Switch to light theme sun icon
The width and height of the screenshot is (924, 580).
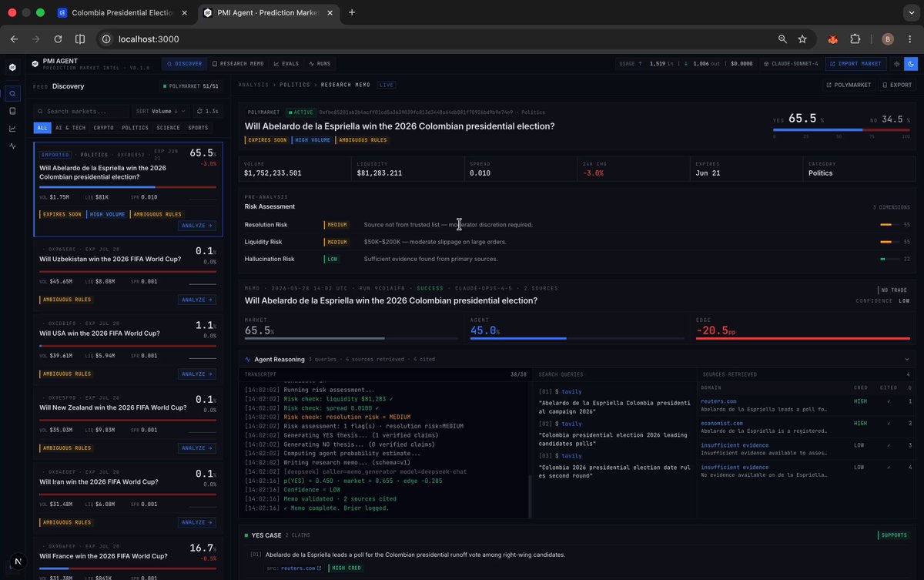[896, 64]
